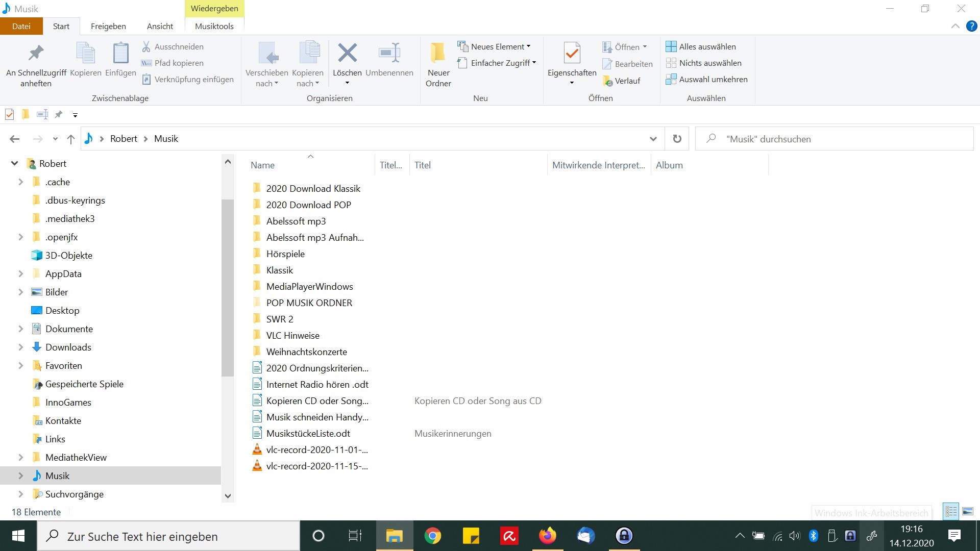Switch to the Freigeben tab
Screen dimensions: 980x551
[x=108, y=26]
